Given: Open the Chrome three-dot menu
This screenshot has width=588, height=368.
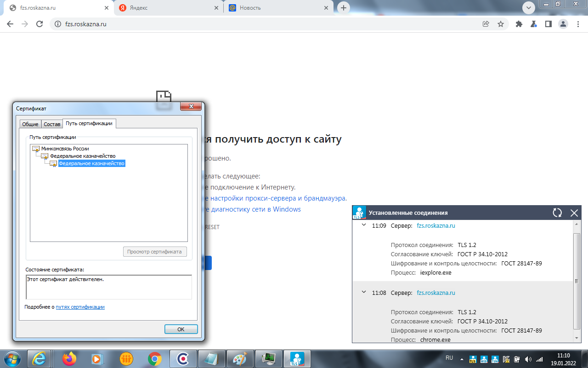Looking at the screenshot, I should tap(577, 24).
